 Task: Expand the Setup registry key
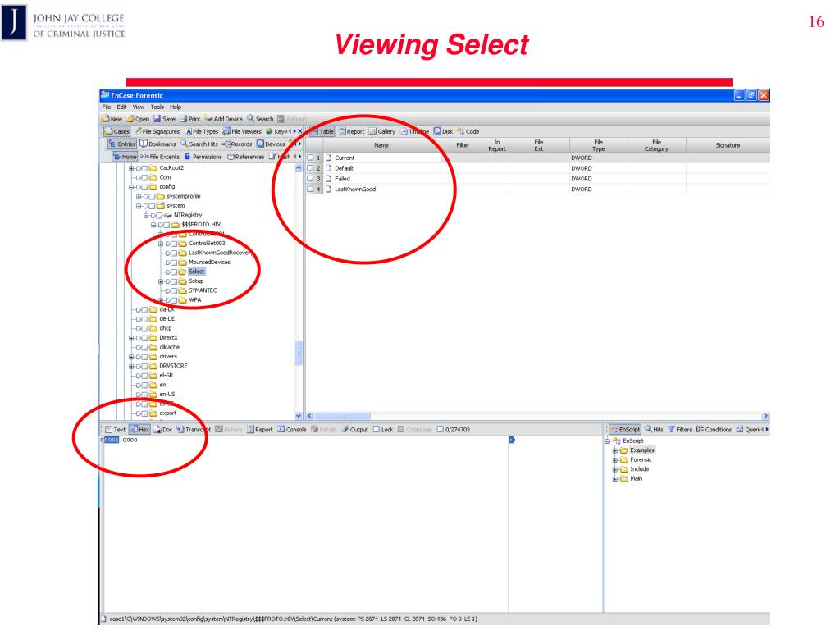[x=161, y=281]
